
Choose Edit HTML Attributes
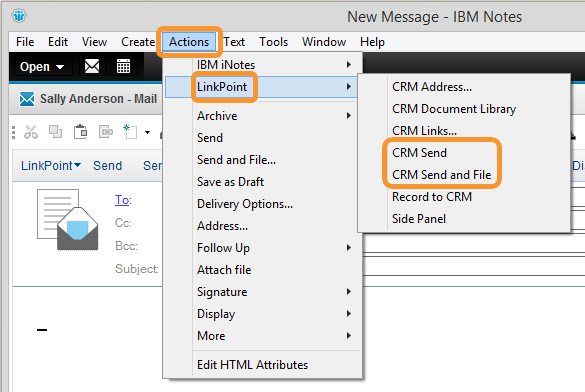262,365
